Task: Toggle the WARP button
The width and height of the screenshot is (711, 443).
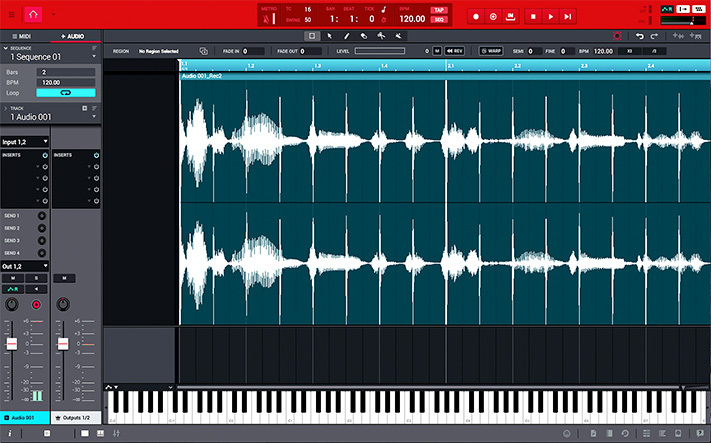Action: 491,50
